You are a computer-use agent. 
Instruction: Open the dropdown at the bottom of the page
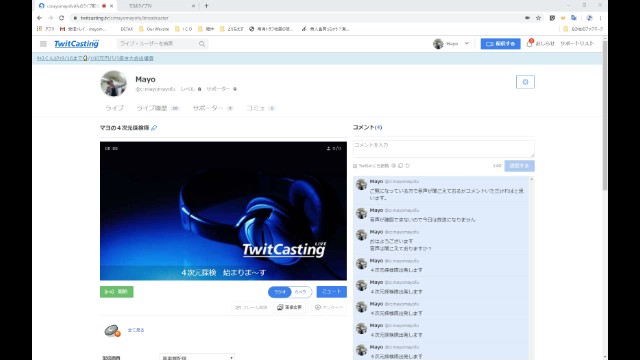pyautogui.click(x=197, y=357)
